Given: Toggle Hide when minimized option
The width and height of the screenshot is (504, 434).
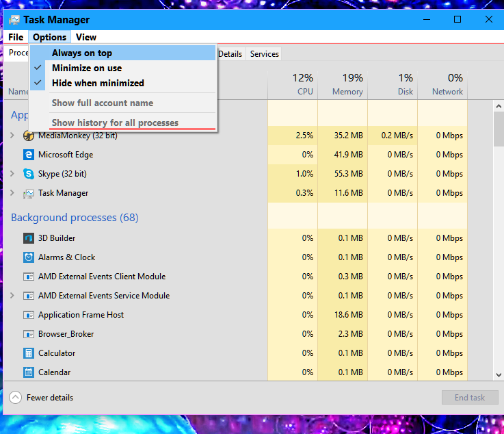Looking at the screenshot, I should (123, 83).
